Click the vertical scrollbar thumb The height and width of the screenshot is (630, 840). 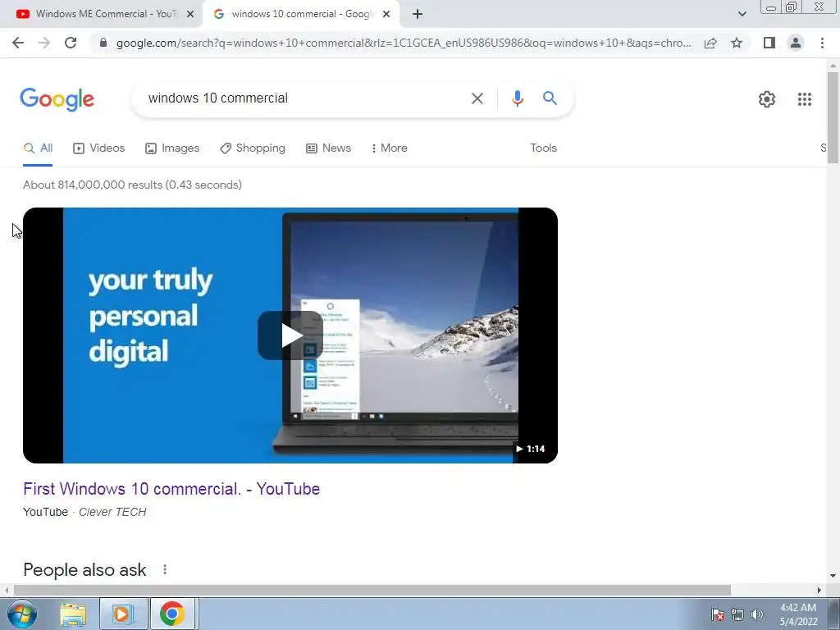tap(833, 117)
